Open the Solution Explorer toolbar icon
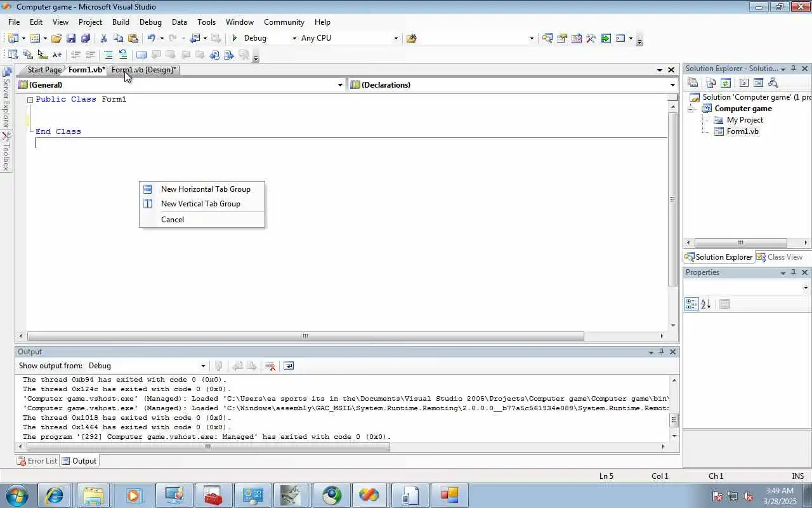The width and height of the screenshot is (812, 508). click(547, 38)
